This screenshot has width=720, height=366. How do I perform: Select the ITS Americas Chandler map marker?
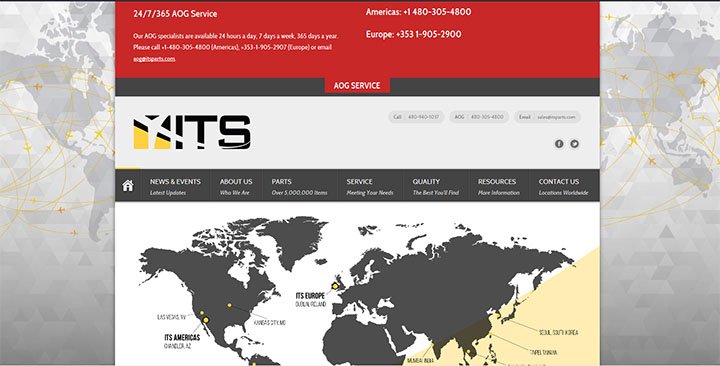point(206,320)
